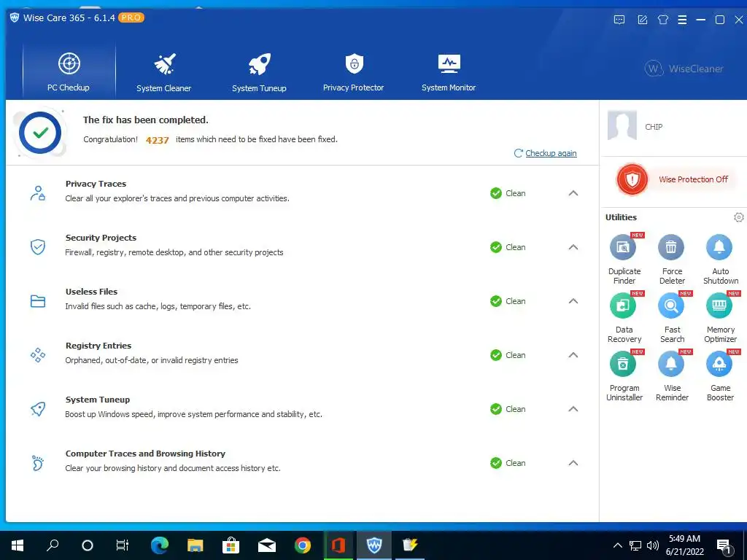
Task: Click the Checkup again link
Action: (x=551, y=153)
